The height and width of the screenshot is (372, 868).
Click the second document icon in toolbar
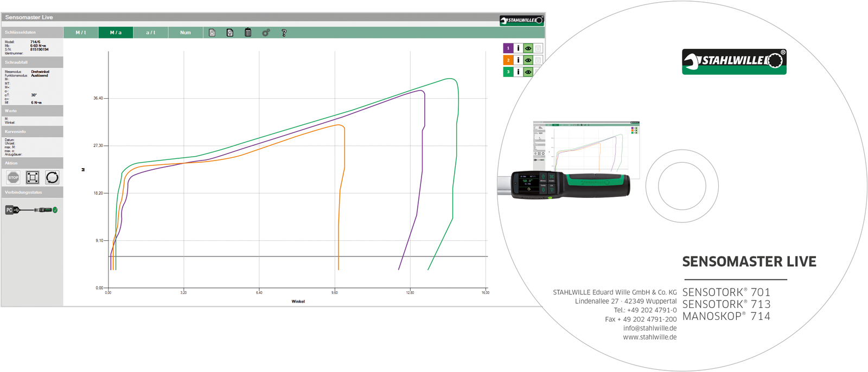[230, 33]
